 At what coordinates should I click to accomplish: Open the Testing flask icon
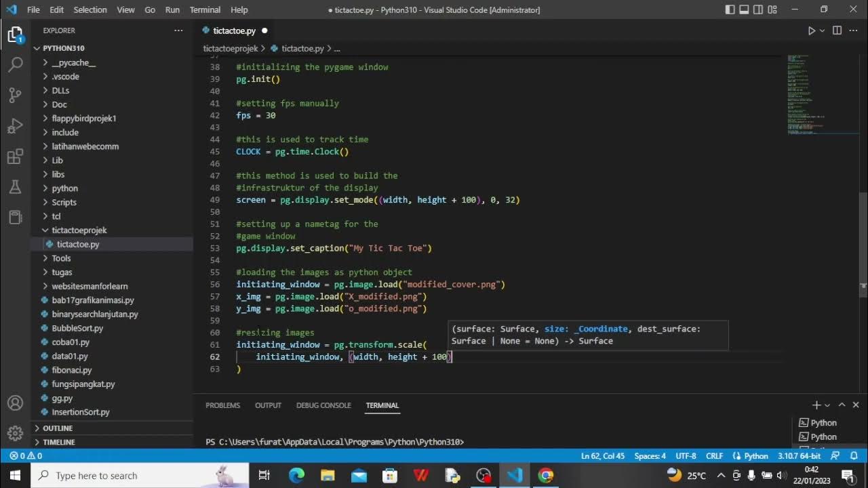coord(15,187)
